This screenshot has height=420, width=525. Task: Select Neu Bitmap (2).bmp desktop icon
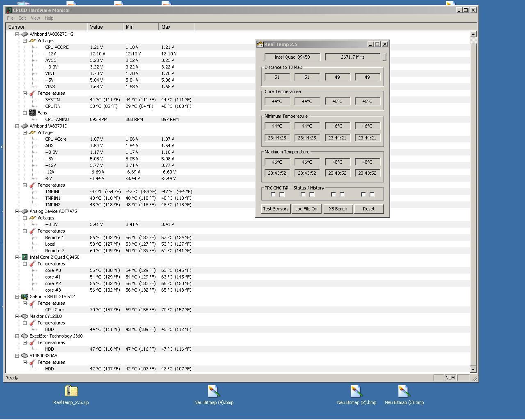click(x=356, y=391)
